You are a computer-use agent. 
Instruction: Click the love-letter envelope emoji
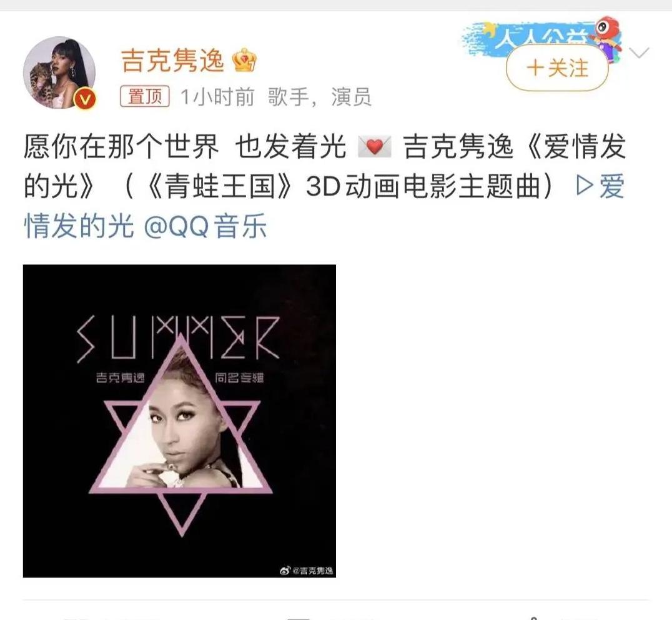[375, 147]
